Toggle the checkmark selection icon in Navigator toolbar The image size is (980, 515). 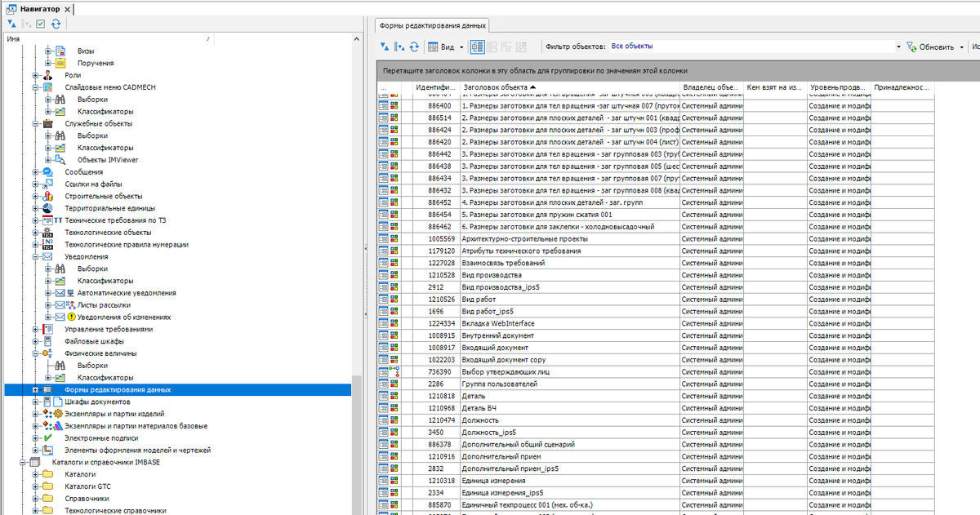(x=40, y=24)
